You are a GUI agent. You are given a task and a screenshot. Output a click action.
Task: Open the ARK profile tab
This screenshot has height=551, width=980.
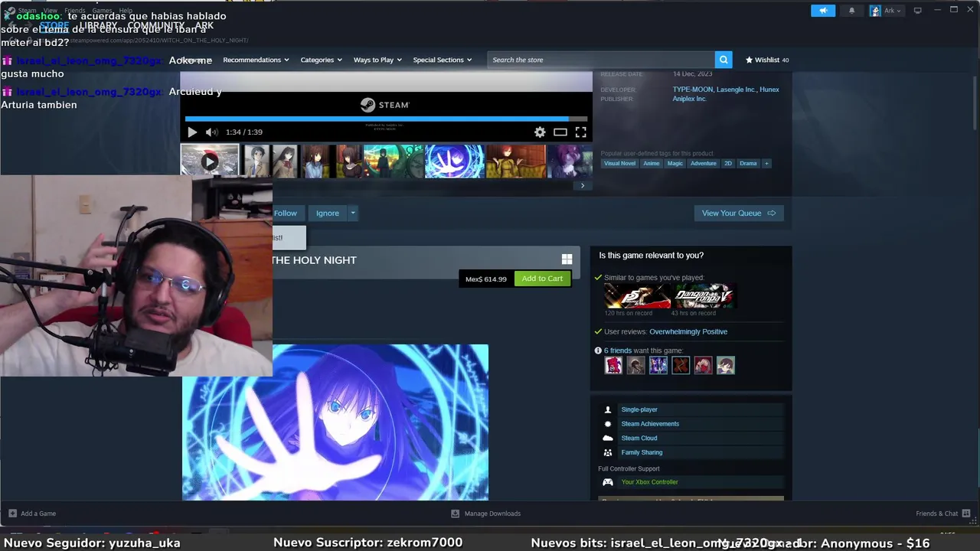(204, 25)
